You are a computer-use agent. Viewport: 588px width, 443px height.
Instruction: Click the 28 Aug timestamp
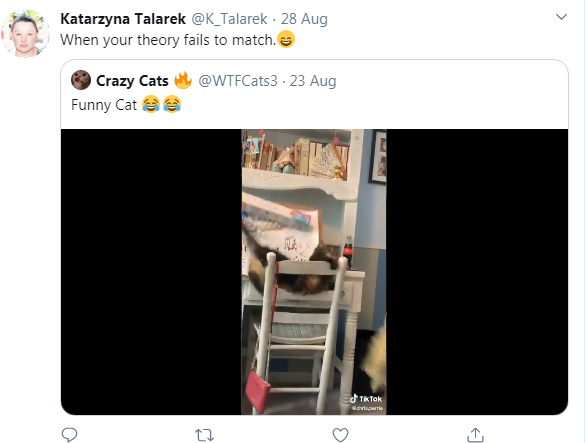304,19
